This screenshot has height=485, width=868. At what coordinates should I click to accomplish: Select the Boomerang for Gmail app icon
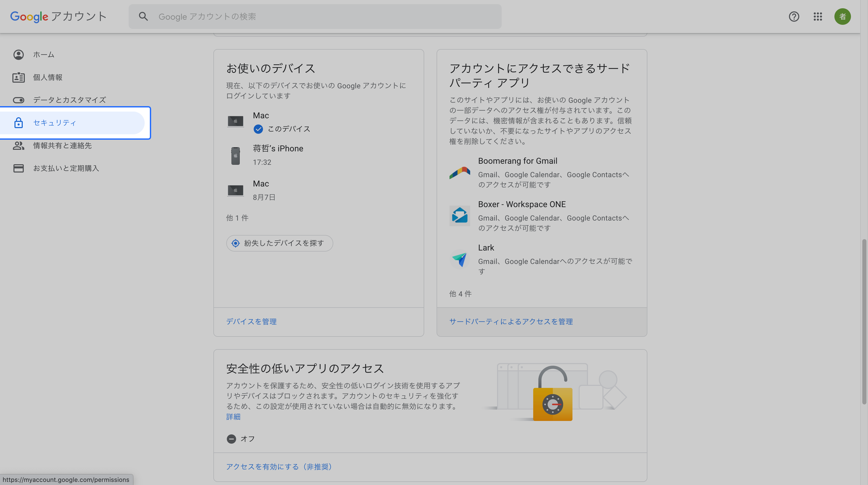pos(460,173)
